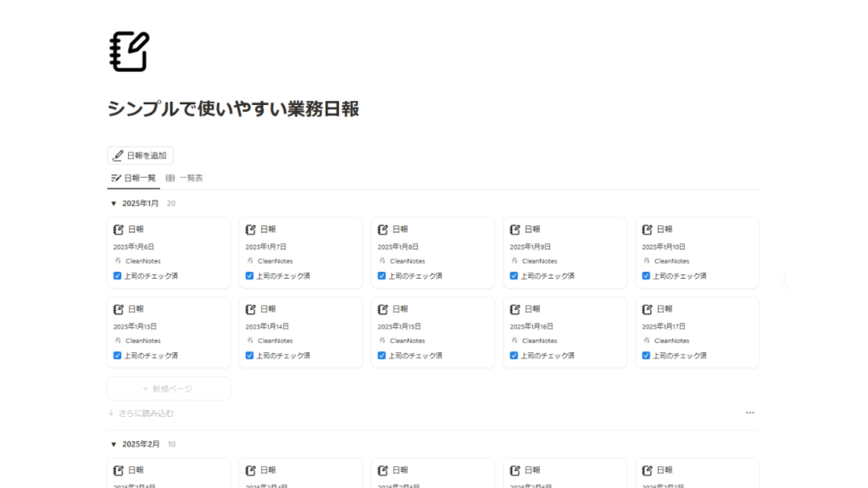The image size is (868, 488).
Task: Switch to the 日報一覧 tab
Action: 133,178
